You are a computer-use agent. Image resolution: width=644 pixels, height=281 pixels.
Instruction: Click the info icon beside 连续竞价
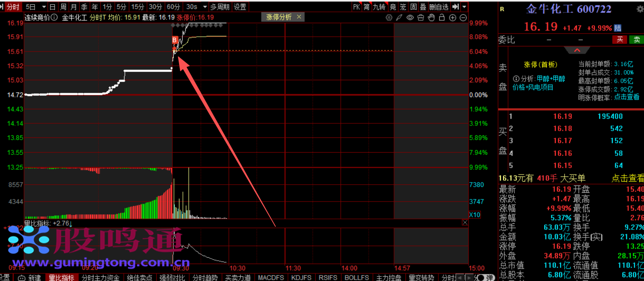coord(54,17)
